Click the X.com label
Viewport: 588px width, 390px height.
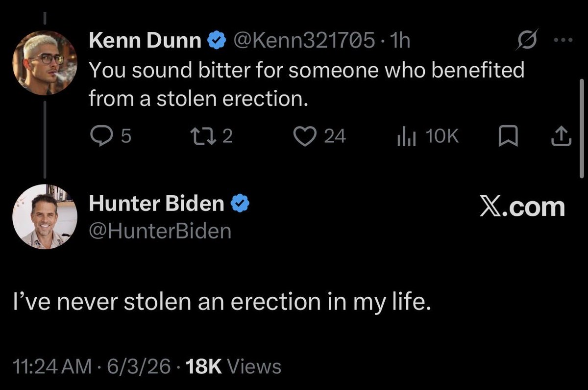pyautogui.click(x=521, y=207)
